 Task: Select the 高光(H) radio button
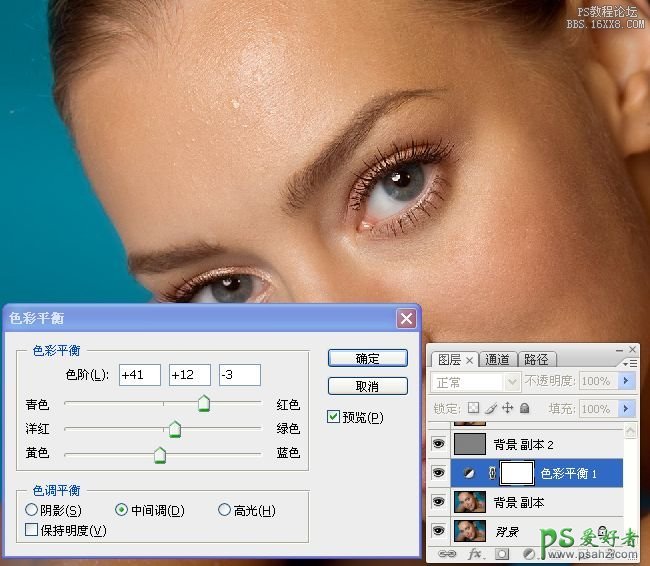point(224,510)
